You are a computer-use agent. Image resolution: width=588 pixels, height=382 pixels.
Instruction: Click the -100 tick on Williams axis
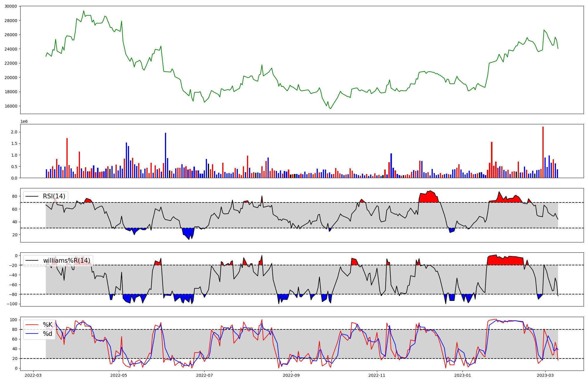(x=12, y=304)
